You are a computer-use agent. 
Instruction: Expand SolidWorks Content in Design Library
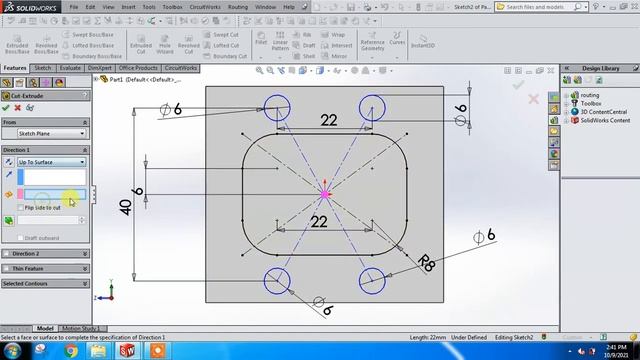566,120
